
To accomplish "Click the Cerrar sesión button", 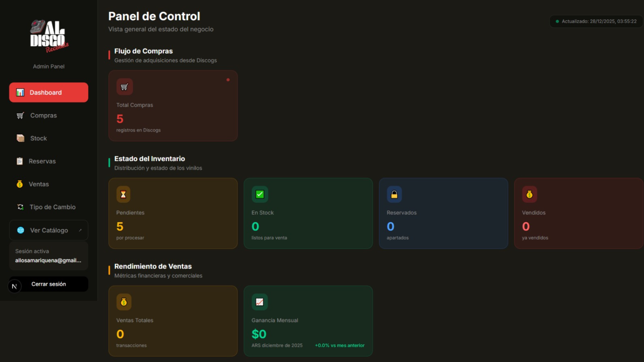I will point(49,284).
